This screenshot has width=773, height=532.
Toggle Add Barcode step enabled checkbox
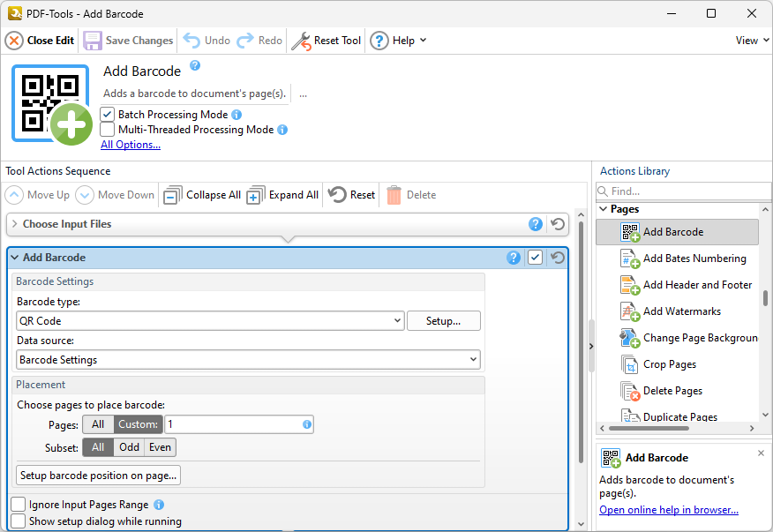click(x=536, y=258)
